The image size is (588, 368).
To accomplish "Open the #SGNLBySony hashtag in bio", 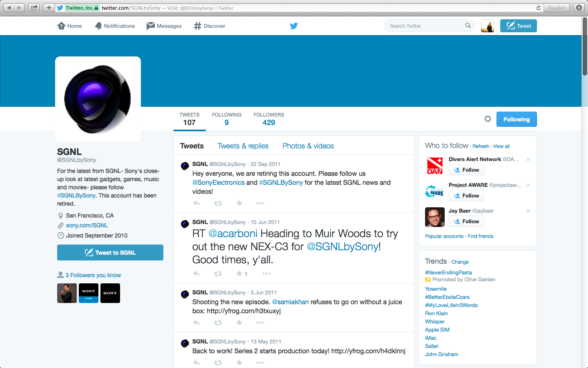I will pyautogui.click(x=76, y=195).
